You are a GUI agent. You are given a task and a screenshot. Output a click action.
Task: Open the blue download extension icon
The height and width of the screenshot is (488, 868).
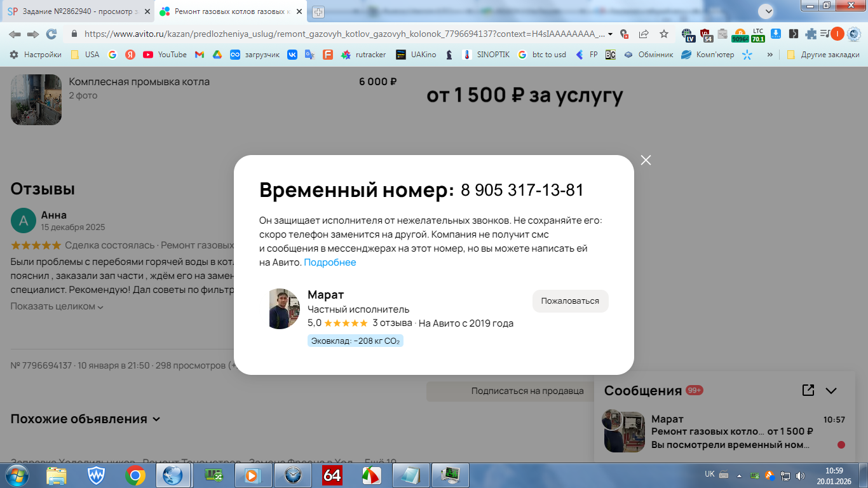776,34
